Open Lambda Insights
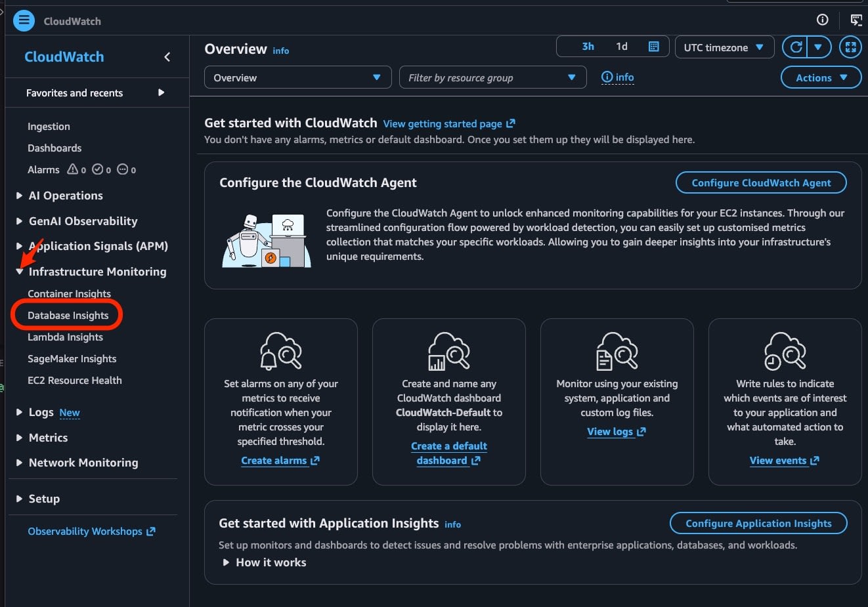 (x=65, y=337)
